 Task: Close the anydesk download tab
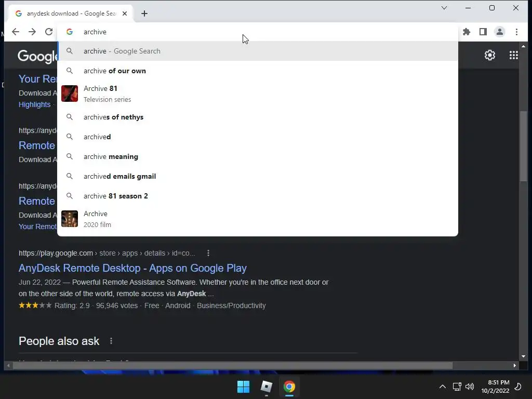tap(125, 14)
